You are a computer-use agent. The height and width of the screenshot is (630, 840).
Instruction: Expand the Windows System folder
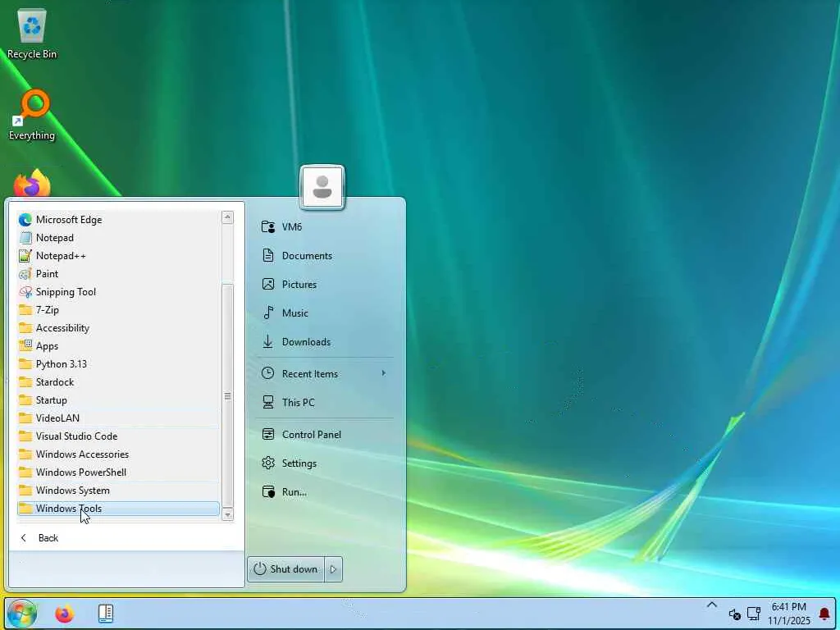pos(118,491)
